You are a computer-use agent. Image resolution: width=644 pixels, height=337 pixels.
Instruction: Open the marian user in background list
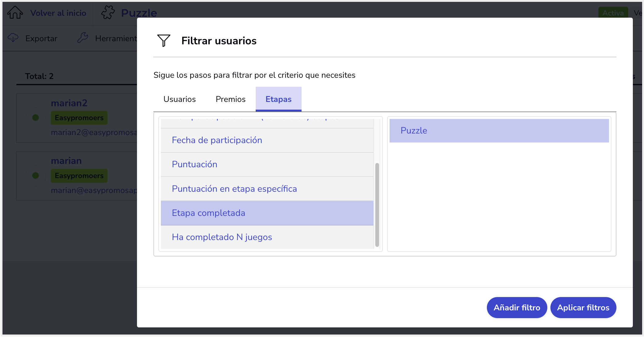point(66,161)
